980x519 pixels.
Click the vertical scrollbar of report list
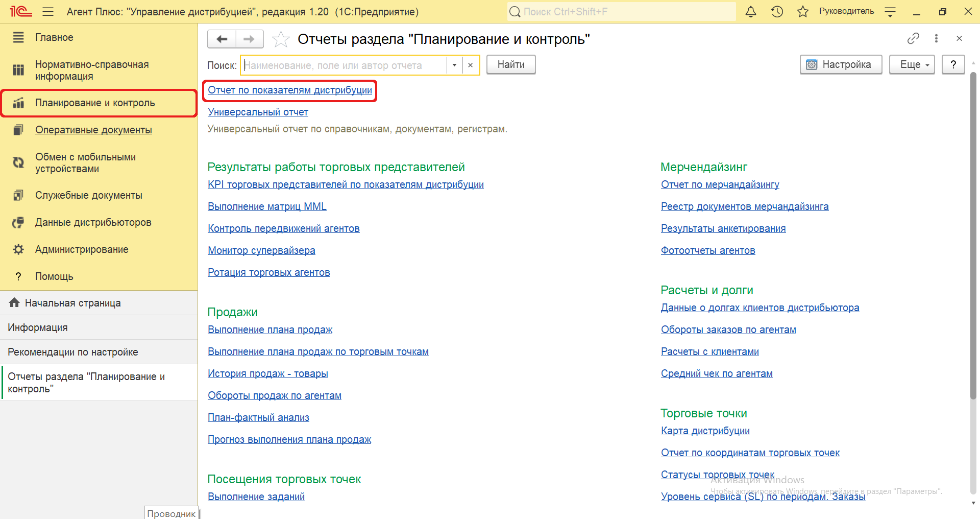coord(973,235)
